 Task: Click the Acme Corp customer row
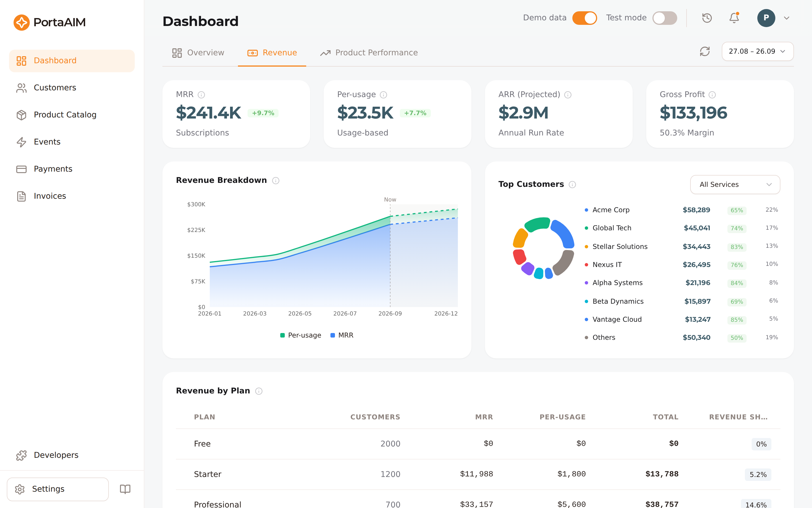681,210
